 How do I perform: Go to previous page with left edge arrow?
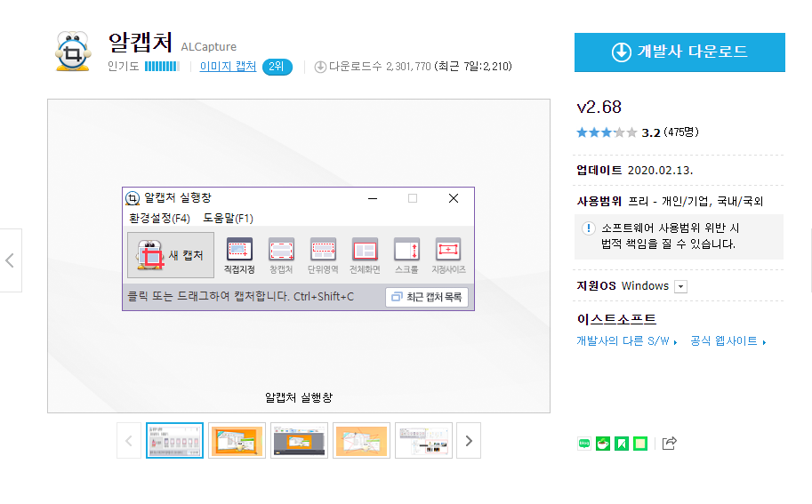click(11, 260)
